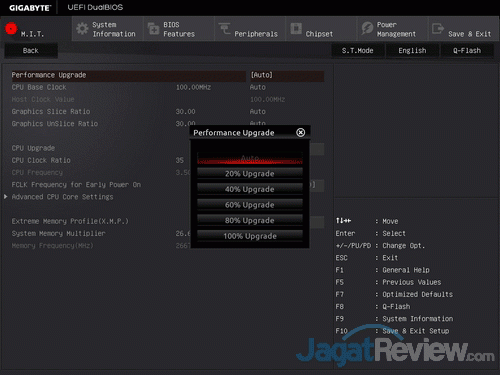Select System Memory Multiplier row
This screenshot has height=375, width=500.
point(59,233)
